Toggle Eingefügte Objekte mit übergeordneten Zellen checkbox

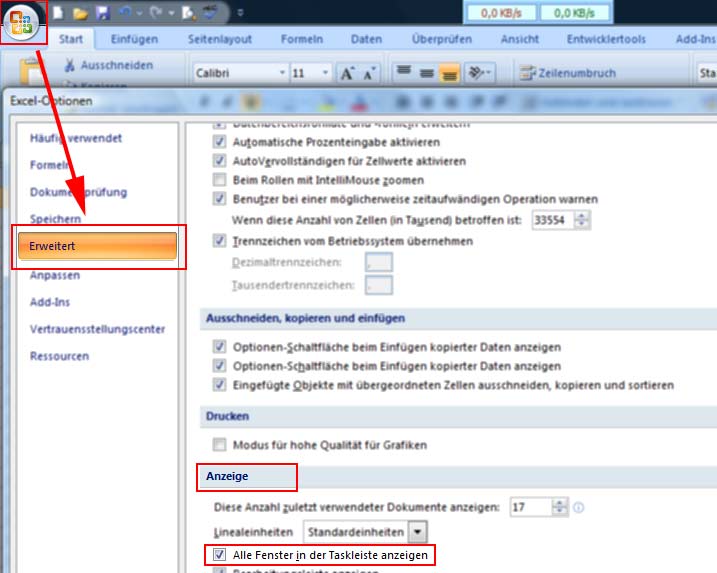[219, 385]
